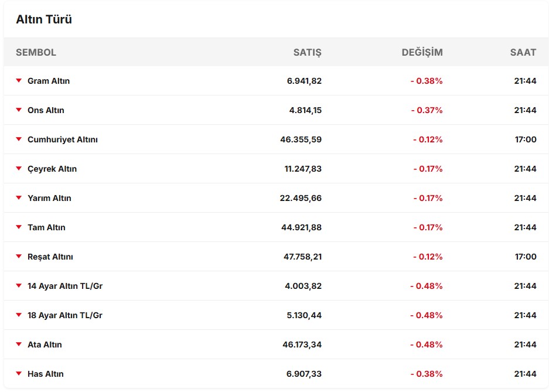Select the 14 Ayar Altın TL/Gr row name
Viewport: 549px width, 392px height.
[65, 286]
